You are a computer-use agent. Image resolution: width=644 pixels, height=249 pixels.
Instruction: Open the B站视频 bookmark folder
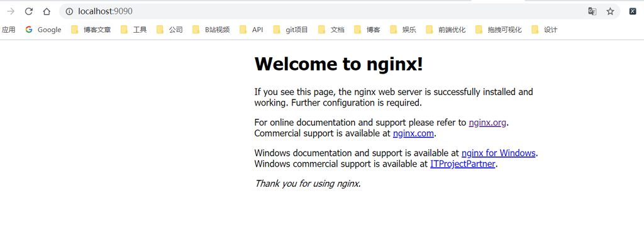211,30
